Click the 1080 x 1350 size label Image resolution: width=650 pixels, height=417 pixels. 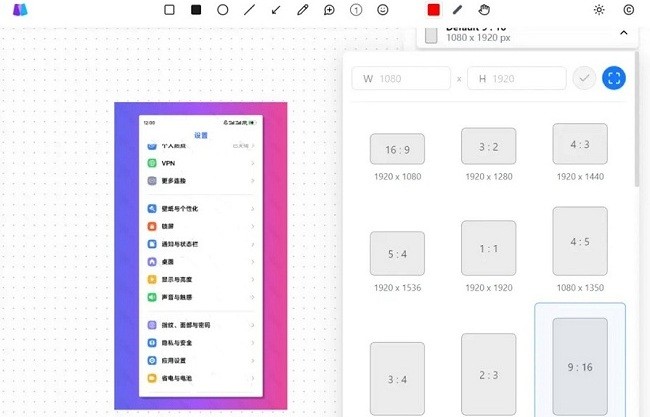pyautogui.click(x=580, y=288)
